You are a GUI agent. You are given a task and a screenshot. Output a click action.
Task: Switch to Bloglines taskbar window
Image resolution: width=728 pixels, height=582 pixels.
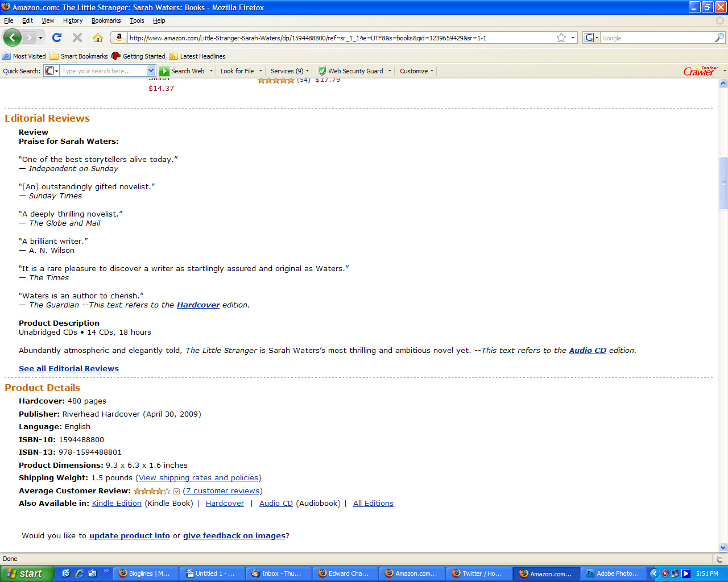[146, 573]
